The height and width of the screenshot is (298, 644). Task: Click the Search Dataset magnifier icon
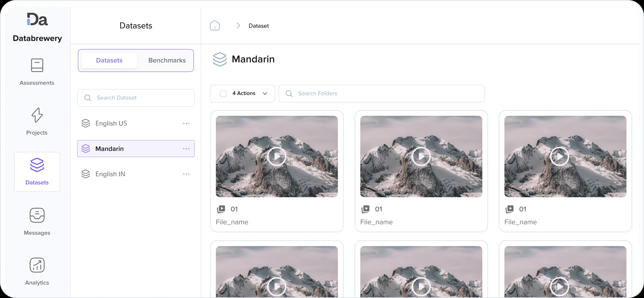point(88,98)
